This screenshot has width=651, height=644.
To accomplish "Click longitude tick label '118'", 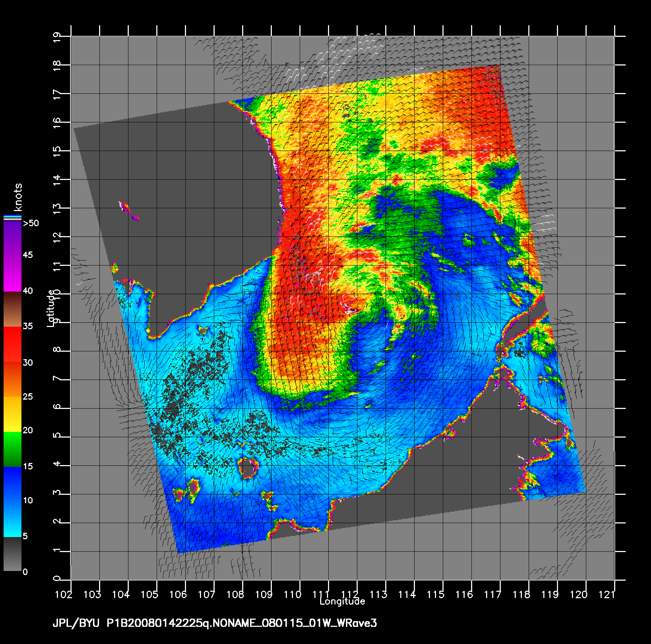I will coord(522,595).
